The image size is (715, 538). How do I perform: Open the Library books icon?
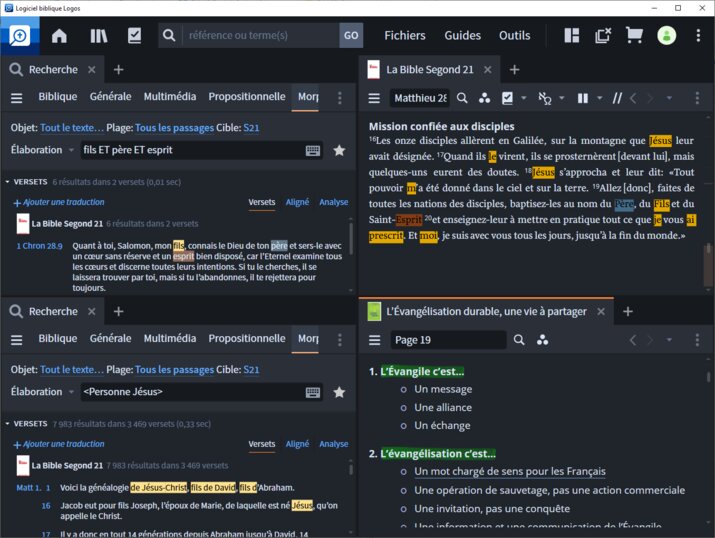(98, 36)
